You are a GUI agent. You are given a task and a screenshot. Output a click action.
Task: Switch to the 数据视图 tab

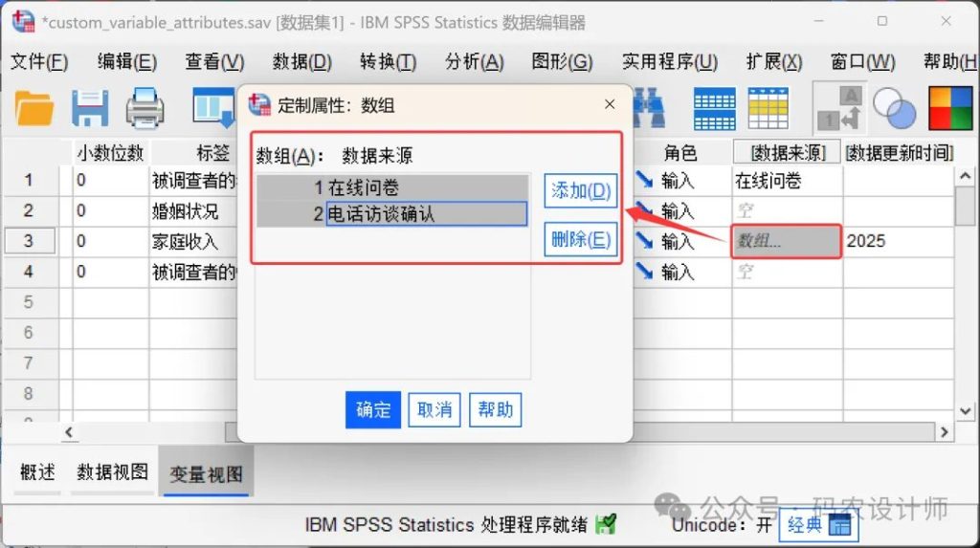(113, 472)
